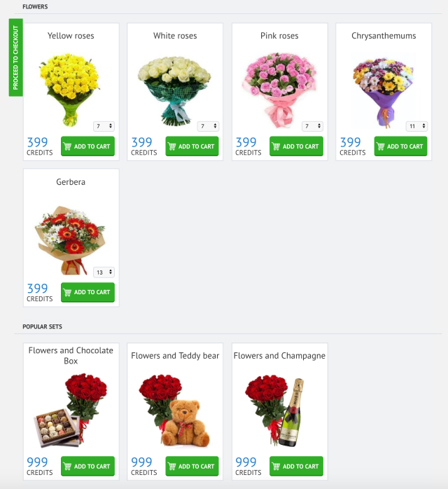
Task: Open the Pink roses title link
Action: coord(279,36)
